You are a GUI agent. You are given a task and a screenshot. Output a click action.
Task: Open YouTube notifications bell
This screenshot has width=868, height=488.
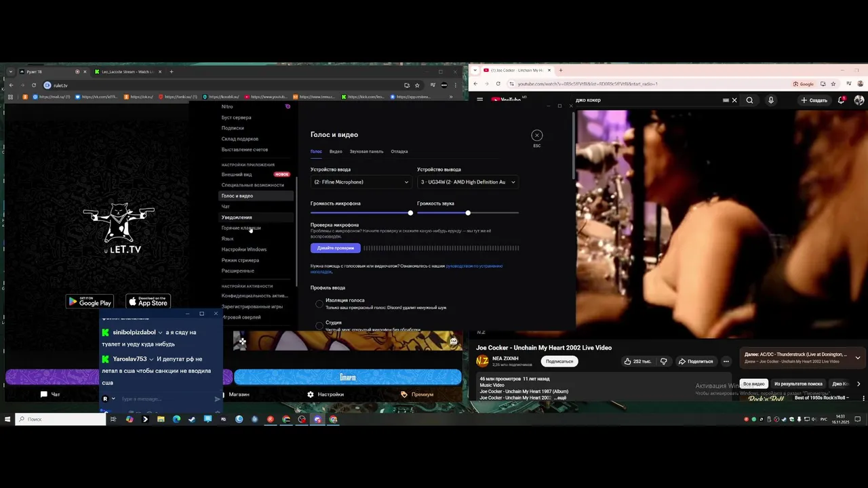coord(842,100)
